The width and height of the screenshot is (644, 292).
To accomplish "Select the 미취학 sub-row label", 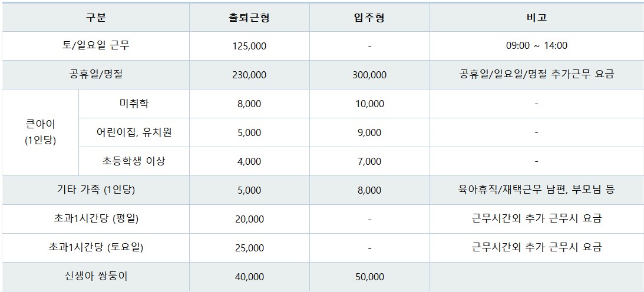I will pyautogui.click(x=134, y=104).
